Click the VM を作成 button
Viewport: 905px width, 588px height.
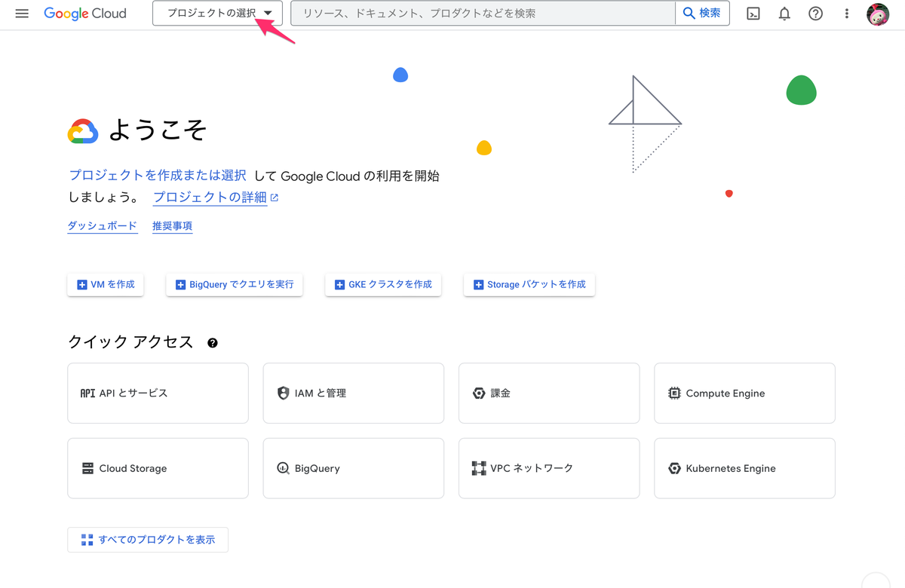tap(106, 284)
